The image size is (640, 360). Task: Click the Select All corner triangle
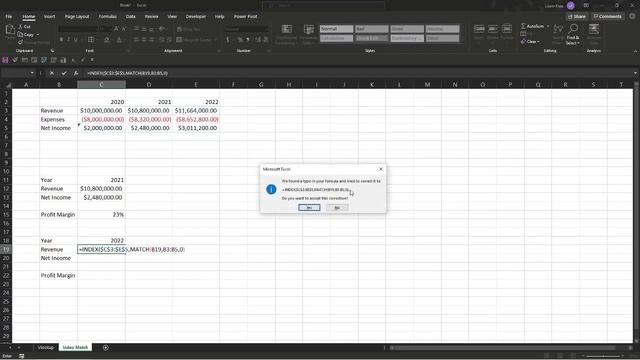click(8, 85)
